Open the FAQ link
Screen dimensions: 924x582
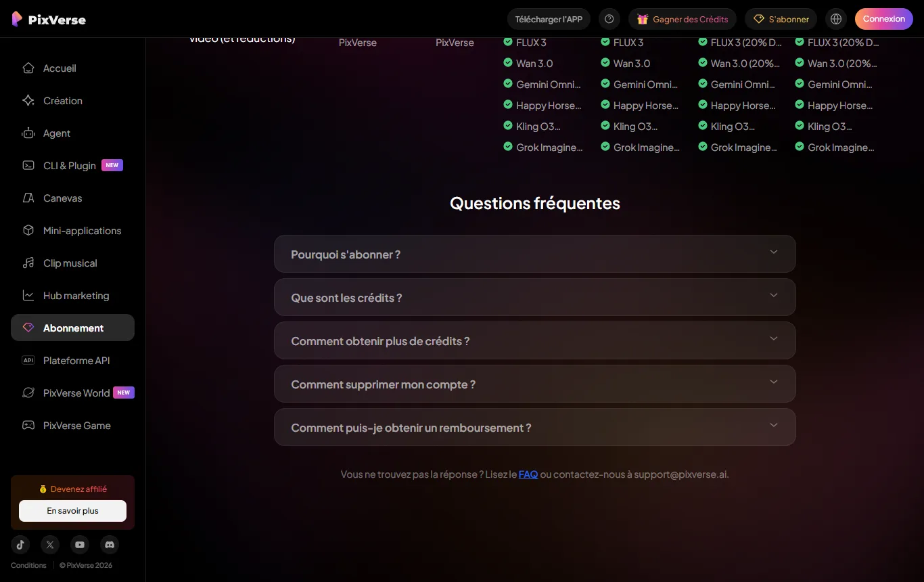click(528, 474)
